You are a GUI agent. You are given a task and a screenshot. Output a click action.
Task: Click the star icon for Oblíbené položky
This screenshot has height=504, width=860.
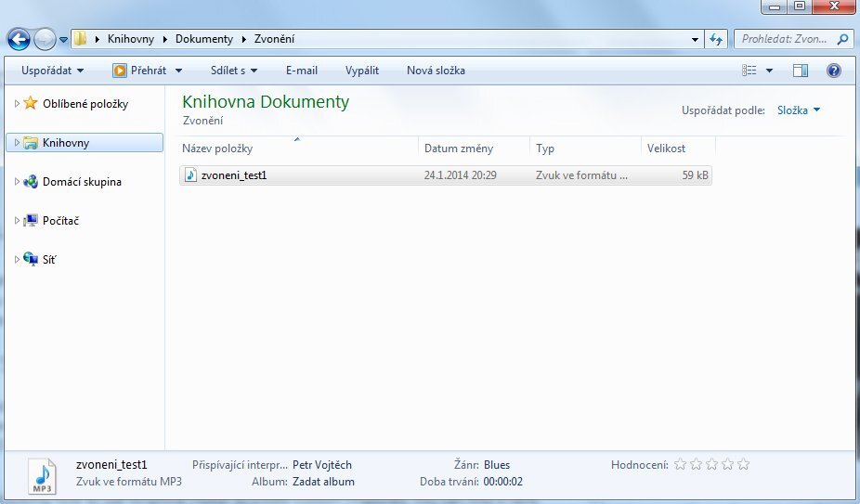[31, 102]
